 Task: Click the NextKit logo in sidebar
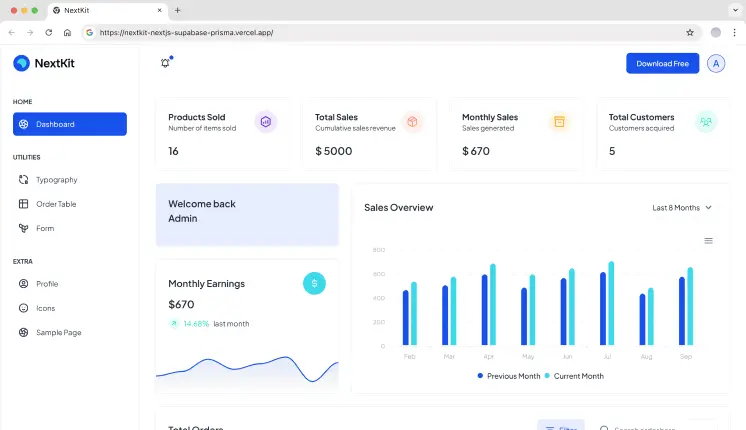[44, 63]
